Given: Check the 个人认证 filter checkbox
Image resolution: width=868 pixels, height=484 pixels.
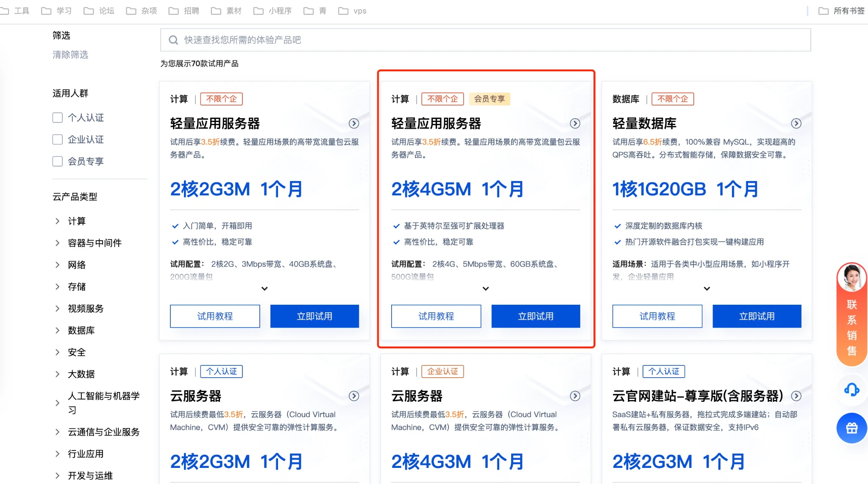Looking at the screenshot, I should 58,117.
